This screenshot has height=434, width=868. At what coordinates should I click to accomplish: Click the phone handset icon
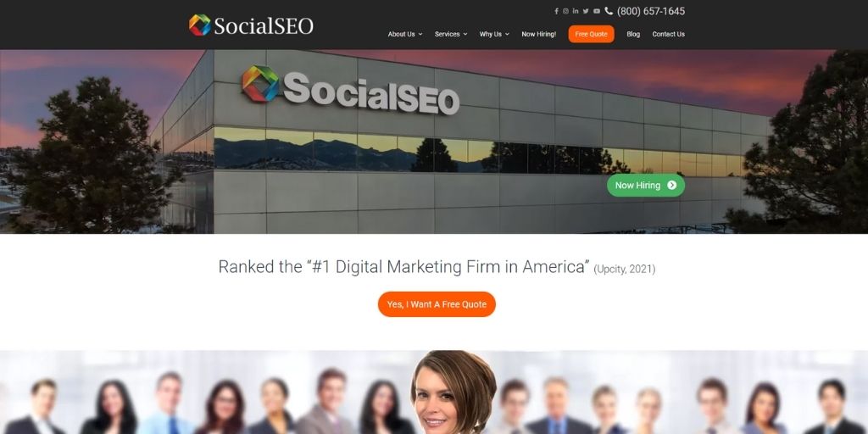[x=609, y=11]
